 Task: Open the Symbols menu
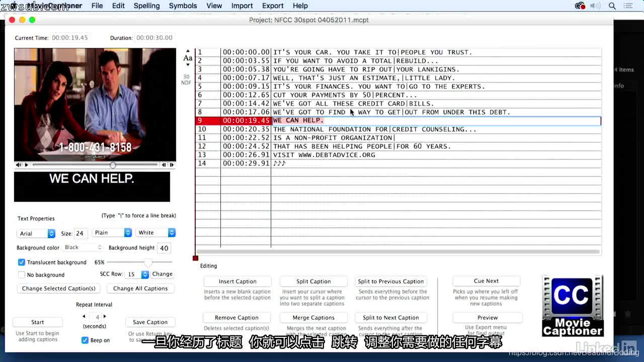183,6
